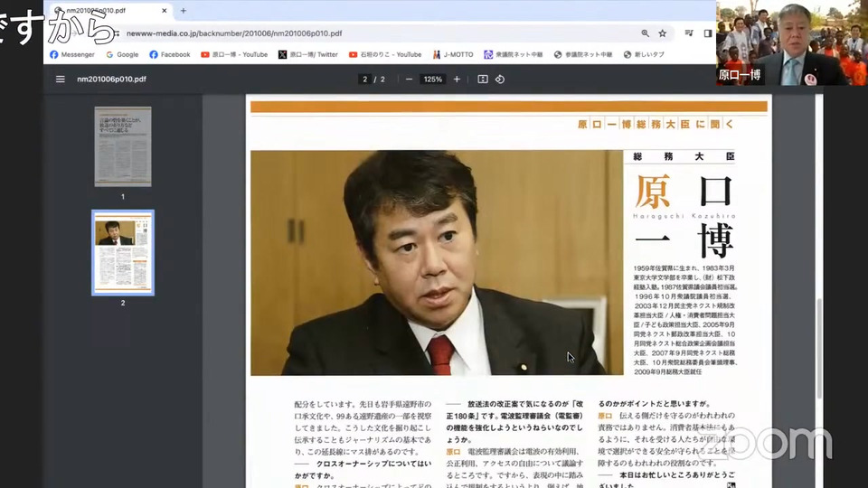The height and width of the screenshot is (488, 868).
Task: Open the Google bookmark
Action: 122,54
